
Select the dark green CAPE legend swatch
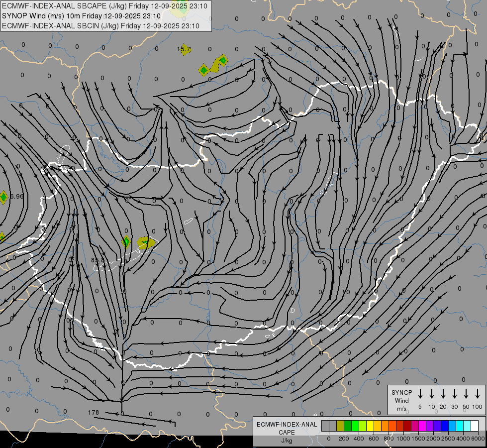pyautogui.click(x=348, y=426)
